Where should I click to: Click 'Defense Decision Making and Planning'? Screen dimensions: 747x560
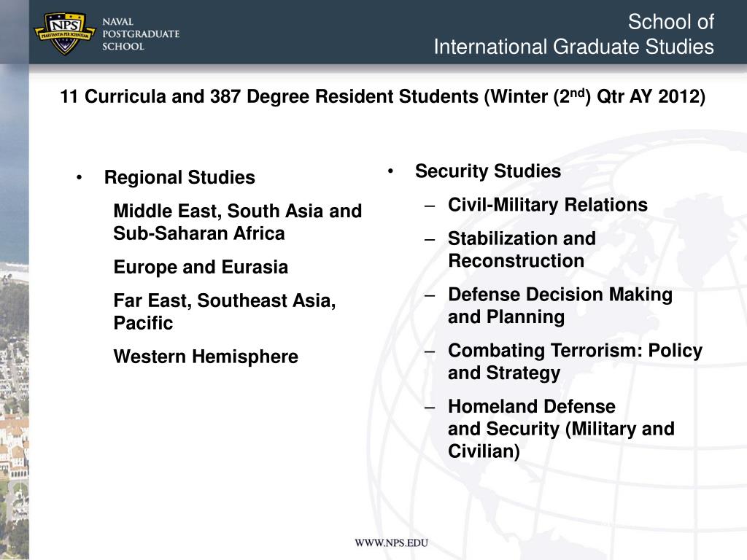coord(560,306)
